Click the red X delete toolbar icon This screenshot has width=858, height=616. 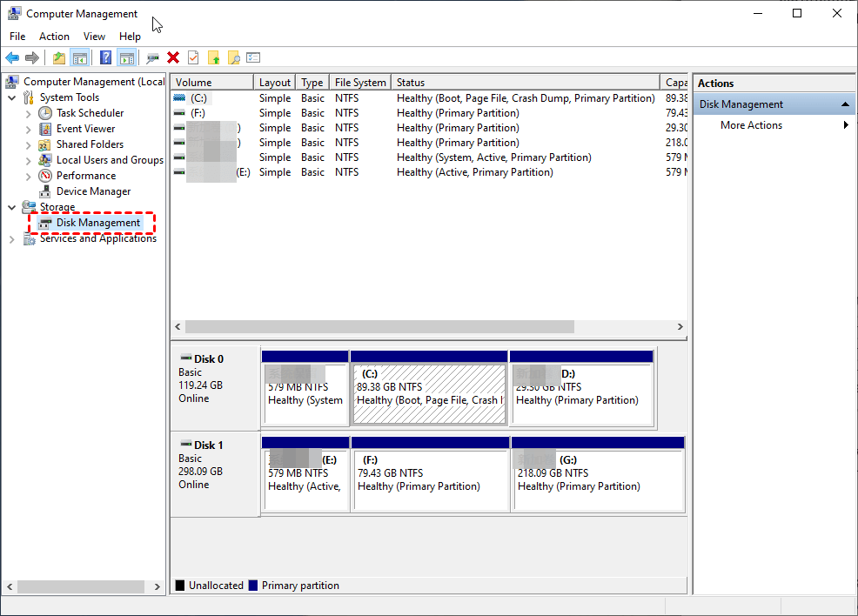pyautogui.click(x=173, y=57)
